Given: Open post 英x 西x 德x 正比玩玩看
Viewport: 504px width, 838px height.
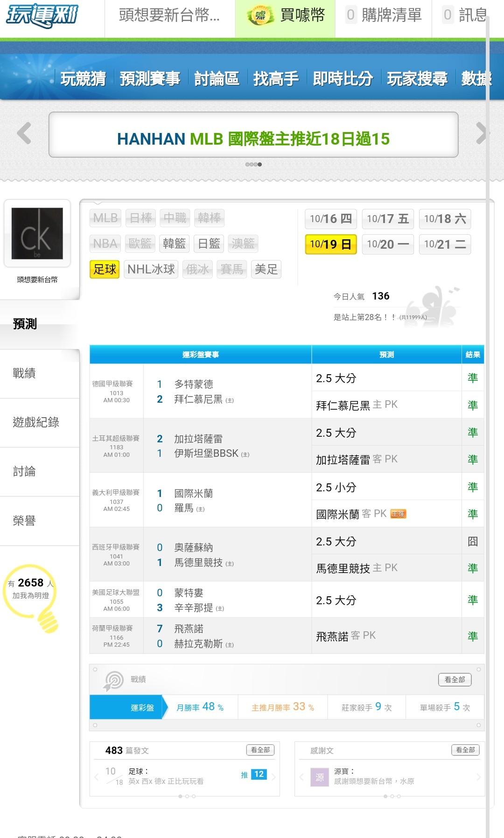Looking at the screenshot, I should tap(166, 782).
